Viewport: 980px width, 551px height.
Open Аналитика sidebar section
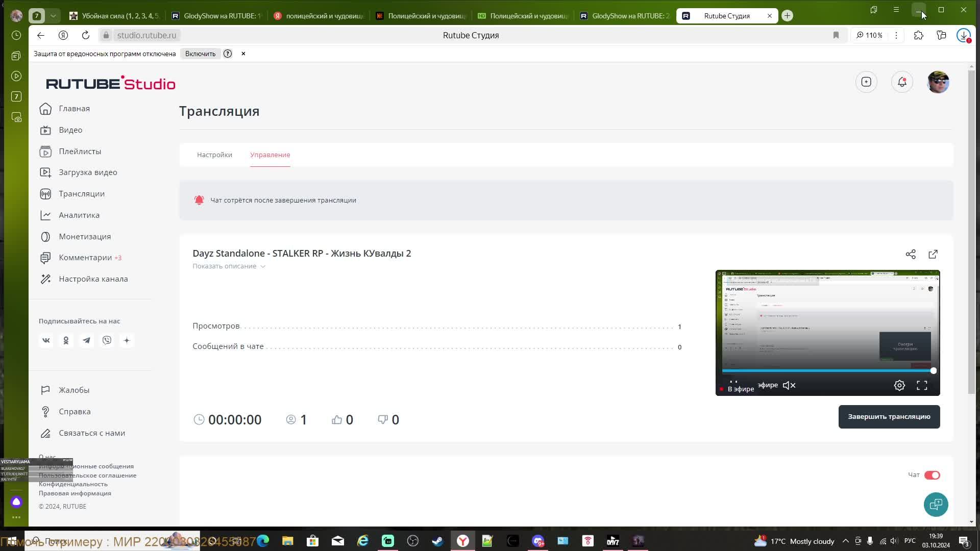point(70,215)
